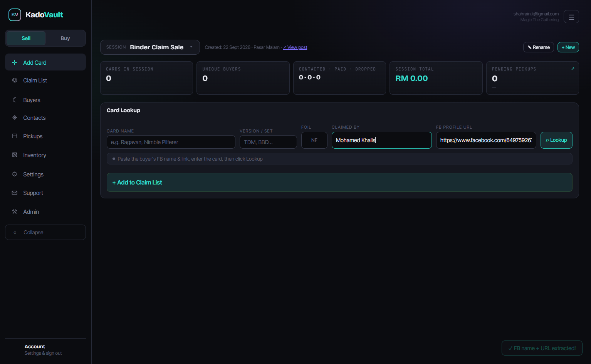
Task: Click the Support envelope icon
Action: click(15, 193)
